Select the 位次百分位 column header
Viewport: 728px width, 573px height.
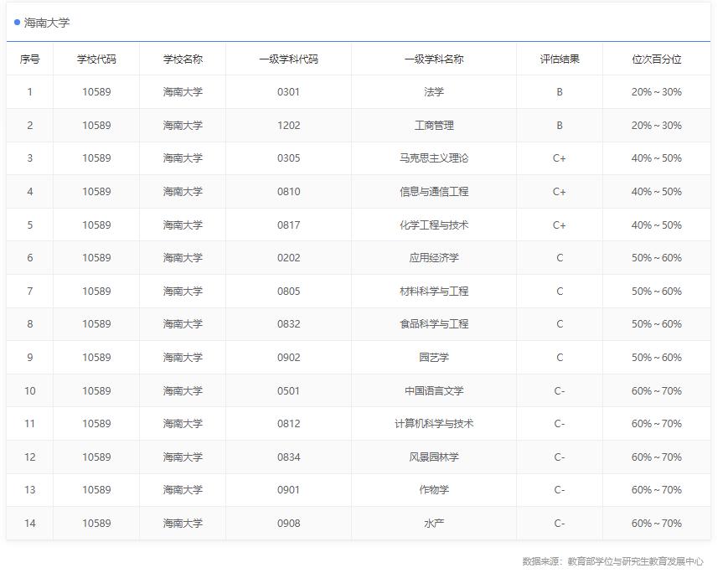662,59
